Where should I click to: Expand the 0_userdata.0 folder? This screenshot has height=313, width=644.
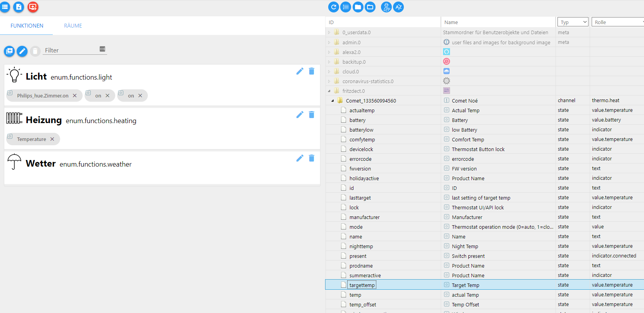click(329, 33)
